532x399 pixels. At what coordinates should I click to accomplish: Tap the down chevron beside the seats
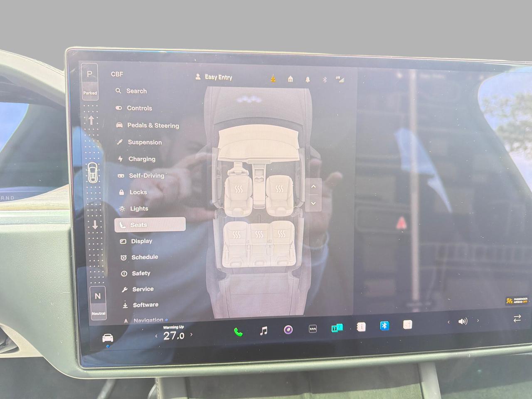coord(313,203)
